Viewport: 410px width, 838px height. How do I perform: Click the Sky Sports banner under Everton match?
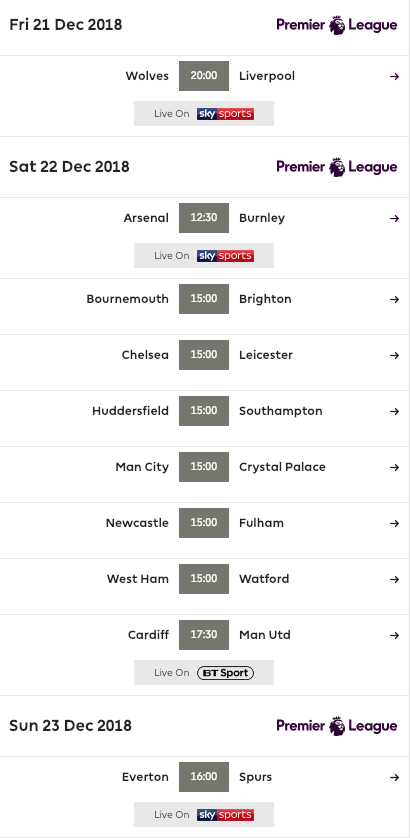[x=204, y=814]
